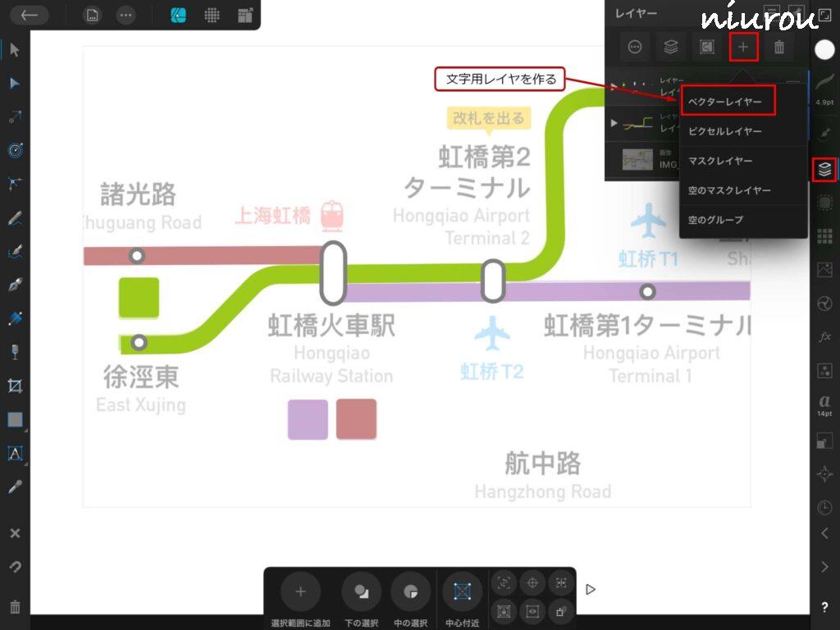Go back with the arrow button
This screenshot has width=840, height=630.
point(30,15)
